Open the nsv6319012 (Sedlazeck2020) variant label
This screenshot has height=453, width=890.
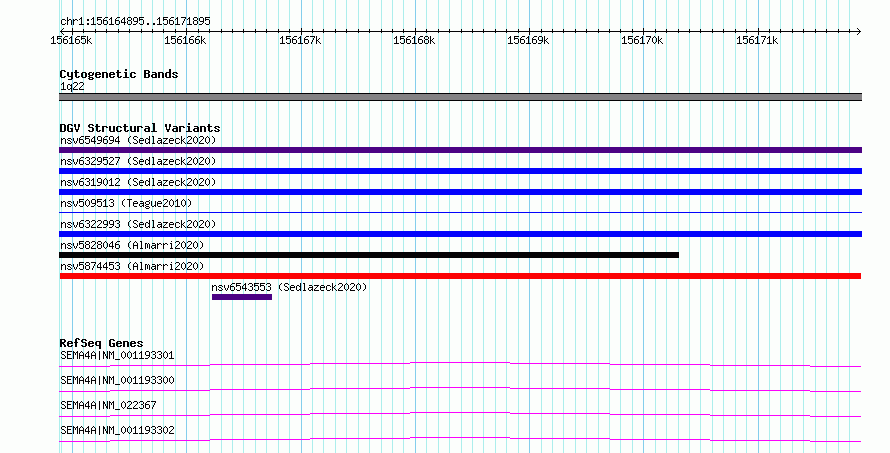[138, 182]
